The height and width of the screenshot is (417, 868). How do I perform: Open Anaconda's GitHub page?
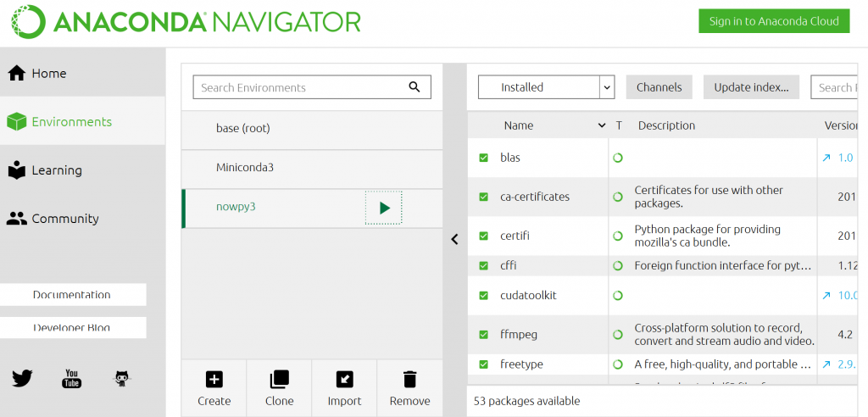[121, 379]
